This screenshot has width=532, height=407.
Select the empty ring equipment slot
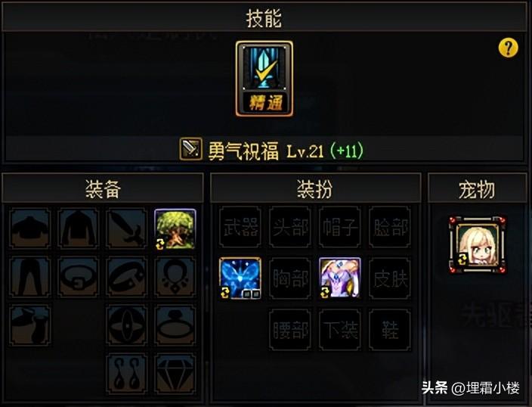point(175,325)
